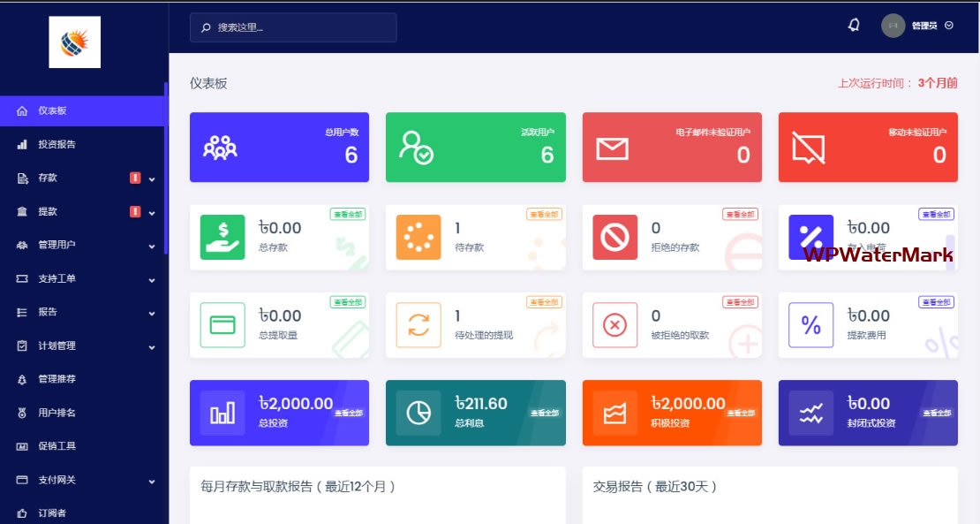Click the pending withdrawals refresh icon

point(418,325)
